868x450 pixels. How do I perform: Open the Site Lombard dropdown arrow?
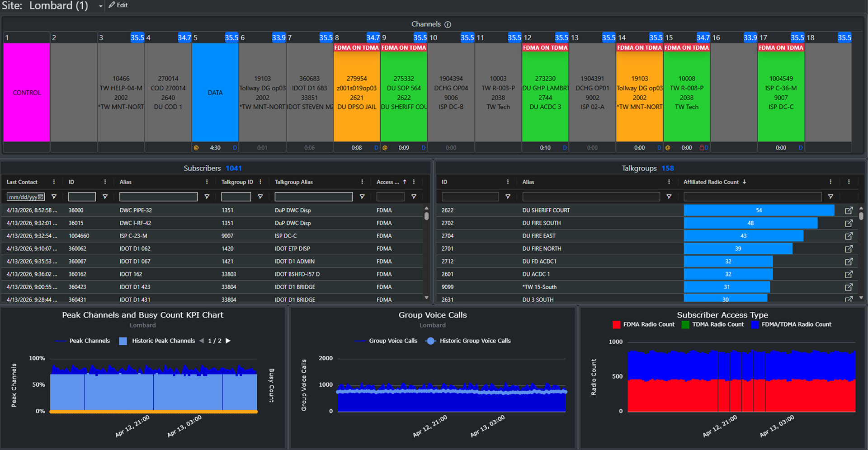[x=100, y=6]
